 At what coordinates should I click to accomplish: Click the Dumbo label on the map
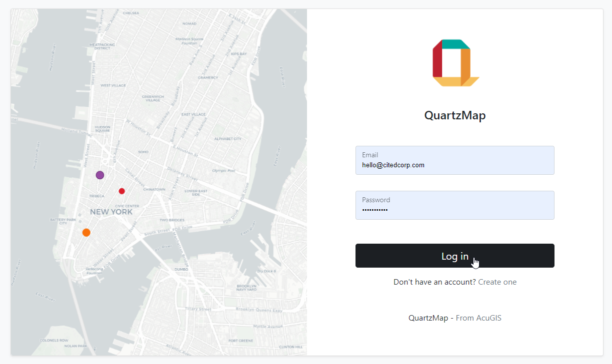point(181,269)
